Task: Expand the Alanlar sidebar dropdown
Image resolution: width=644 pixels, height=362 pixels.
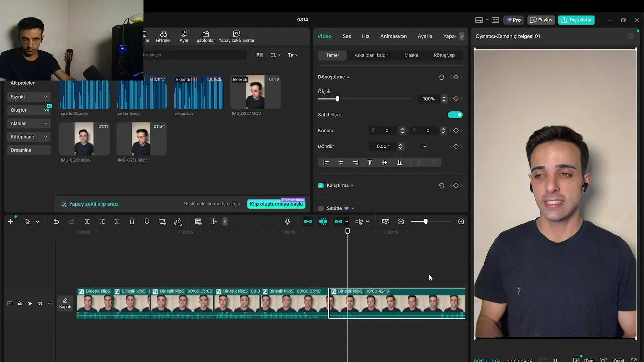Action: [45, 124]
